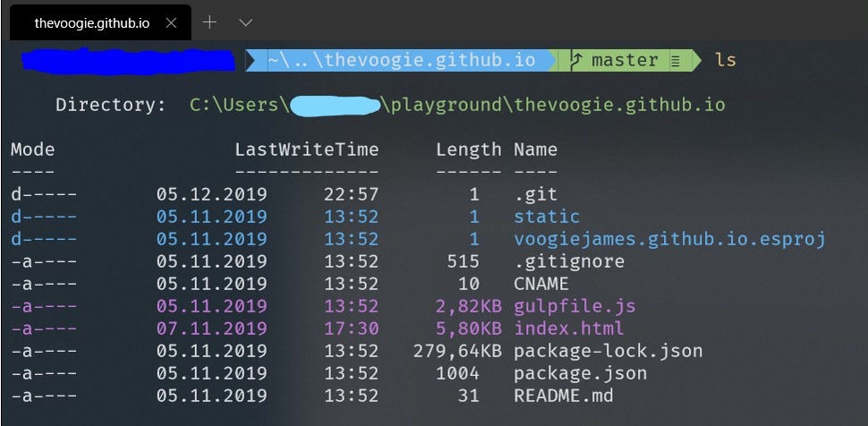Click the 07.11.2019 date of index.html
This screenshot has width=868, height=426.
coord(211,328)
